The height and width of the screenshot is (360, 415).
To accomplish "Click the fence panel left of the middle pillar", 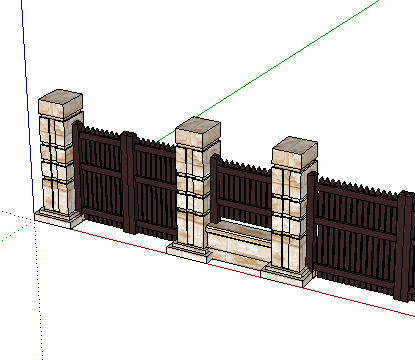I will 155,190.
